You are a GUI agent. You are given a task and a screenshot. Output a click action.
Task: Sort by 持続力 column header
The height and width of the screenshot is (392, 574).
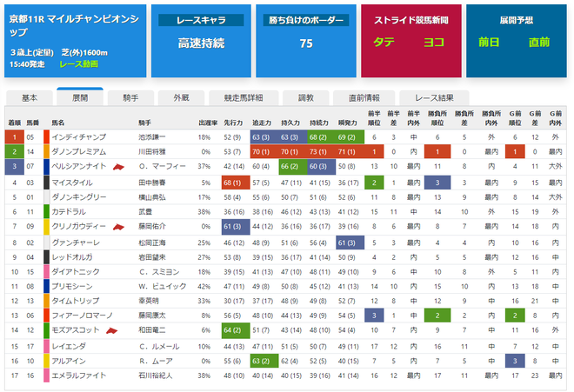pos(319,123)
